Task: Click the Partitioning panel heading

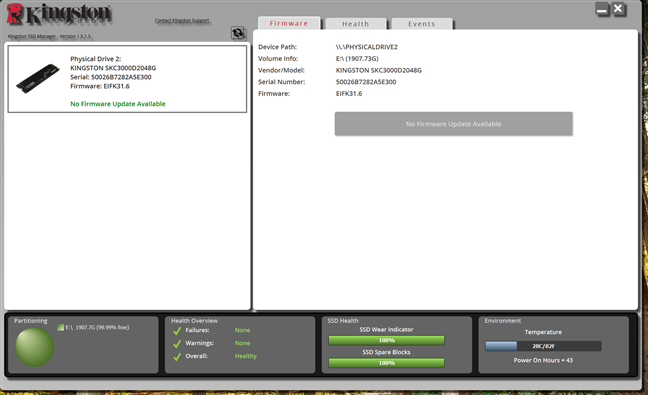Action: (31, 321)
